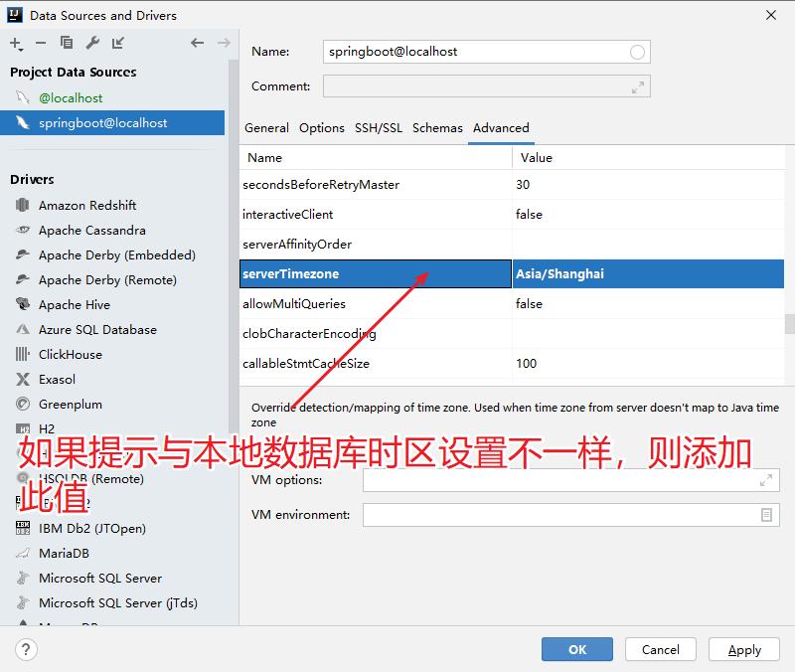
Task: Switch to the Schemas tab
Action: tap(437, 128)
